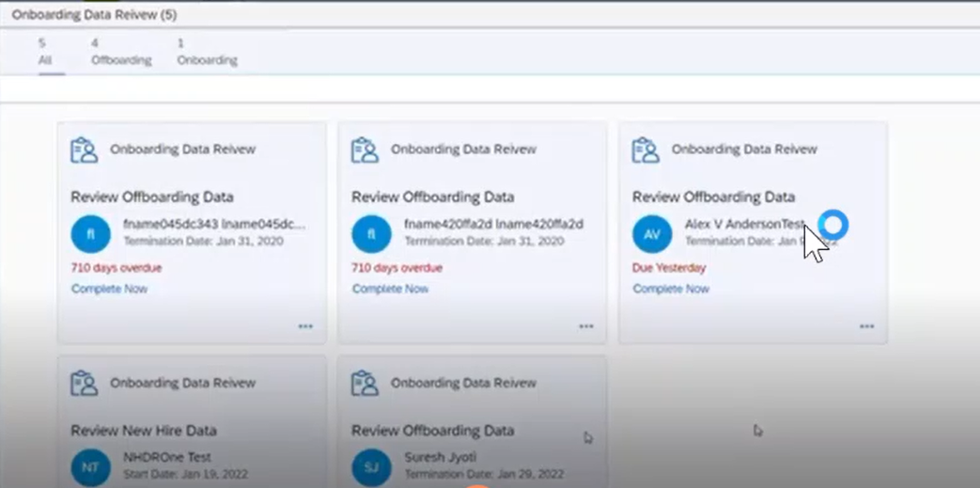Select the All tab showing 5
Viewport: 980px width, 488px height.
click(45, 52)
